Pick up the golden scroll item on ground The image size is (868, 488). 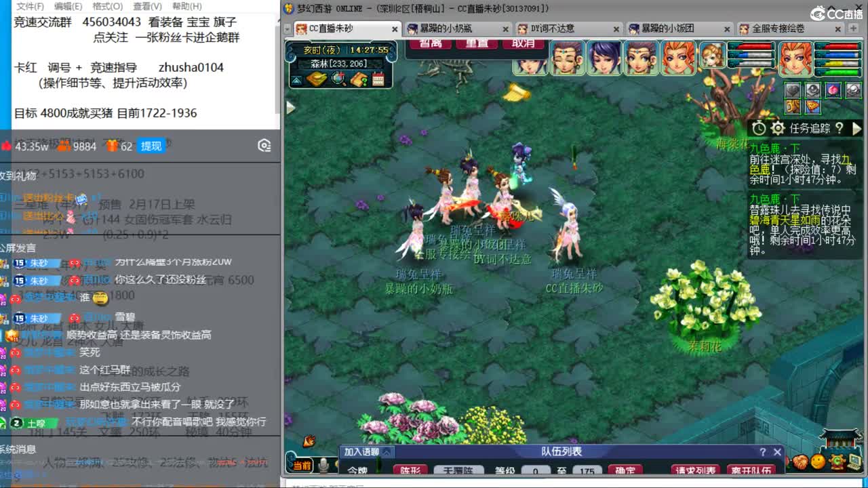517,93
